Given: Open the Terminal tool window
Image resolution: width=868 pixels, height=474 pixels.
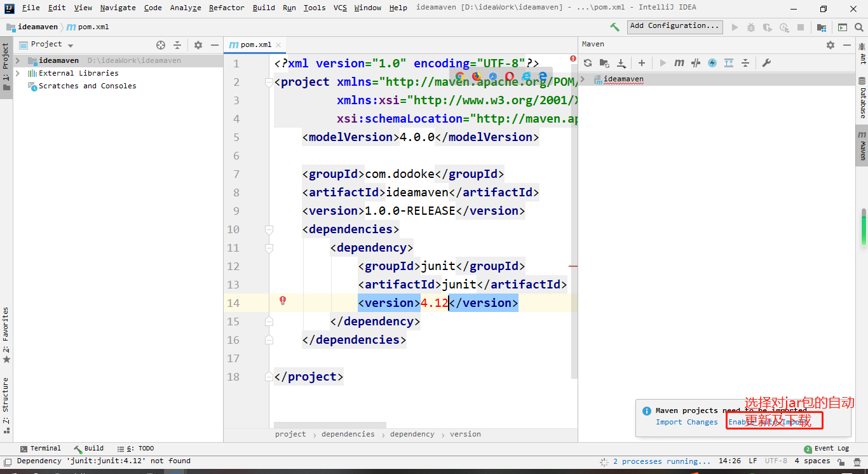Looking at the screenshot, I should pyautogui.click(x=41, y=449).
